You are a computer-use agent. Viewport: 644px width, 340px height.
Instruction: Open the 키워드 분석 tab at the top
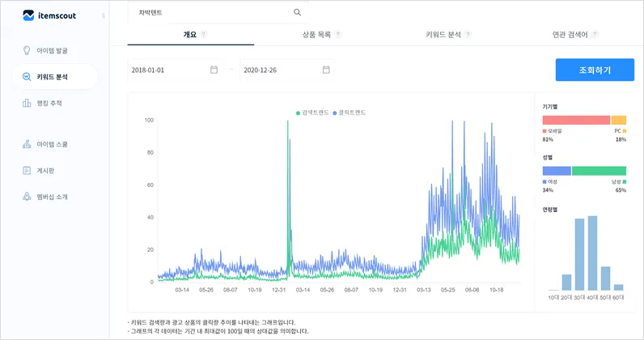point(443,35)
